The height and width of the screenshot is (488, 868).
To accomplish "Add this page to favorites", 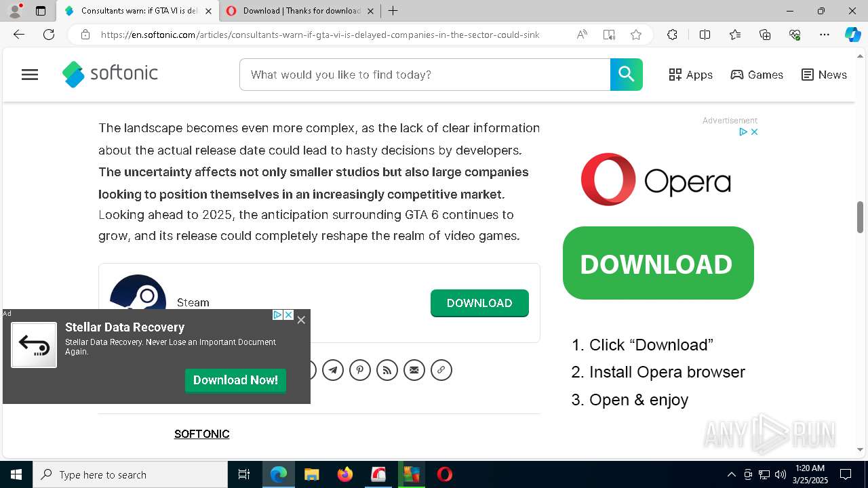I will click(636, 35).
